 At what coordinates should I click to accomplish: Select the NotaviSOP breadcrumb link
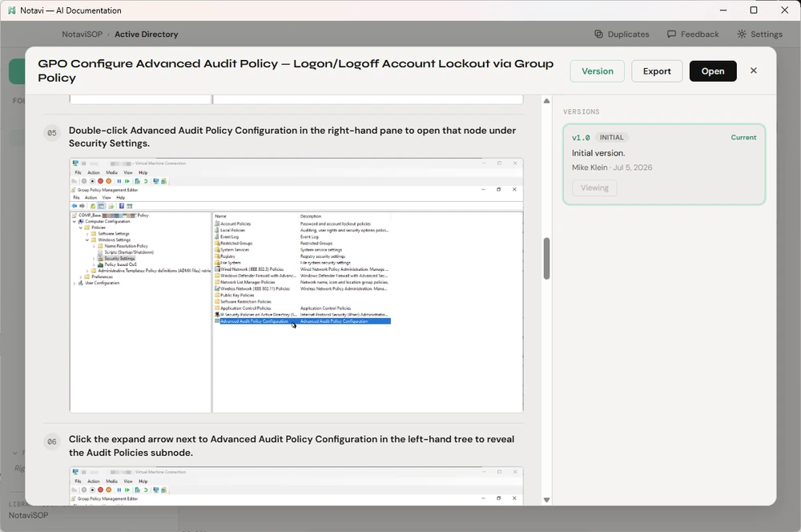83,34
